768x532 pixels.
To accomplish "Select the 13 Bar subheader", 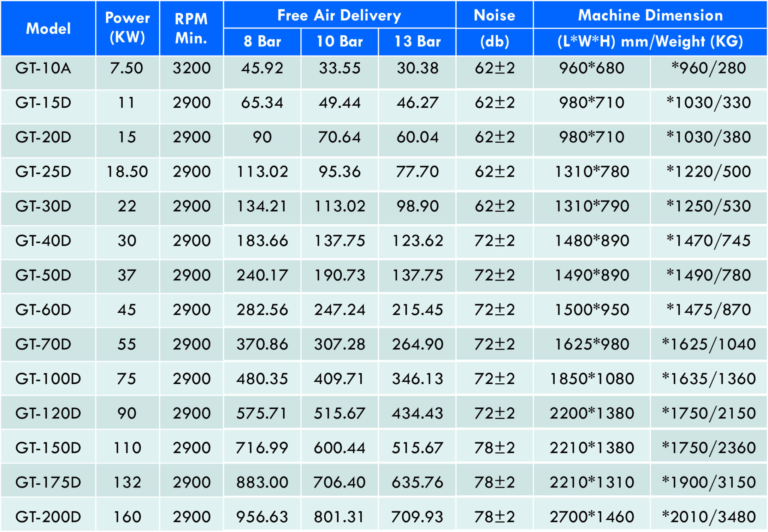I will coord(417,41).
